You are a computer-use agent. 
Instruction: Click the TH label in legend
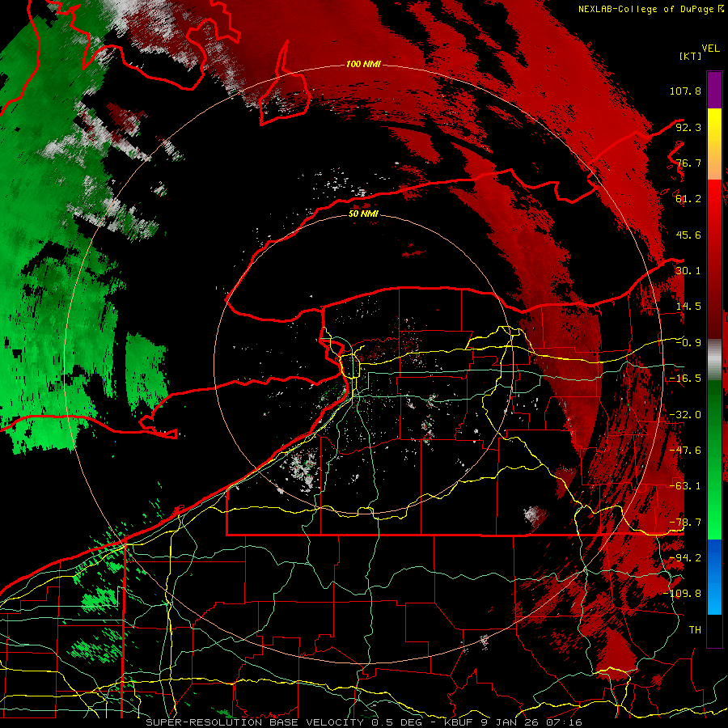(x=695, y=630)
